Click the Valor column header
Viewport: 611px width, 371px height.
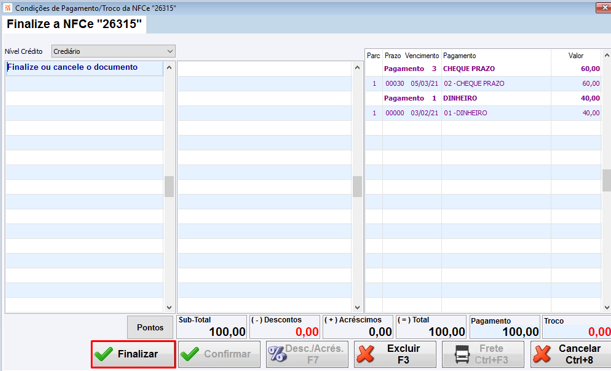(x=576, y=56)
